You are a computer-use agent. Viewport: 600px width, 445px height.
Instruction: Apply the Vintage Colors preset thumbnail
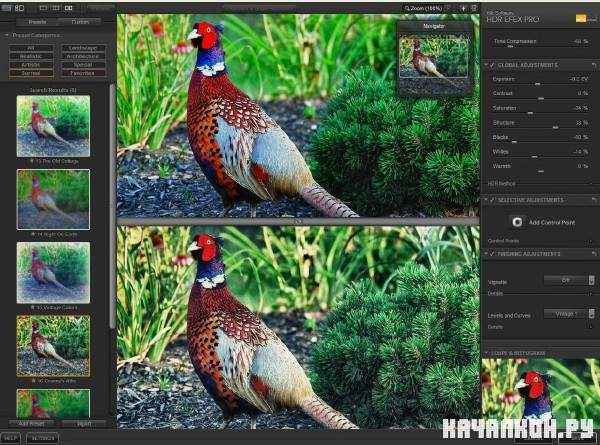click(x=53, y=272)
